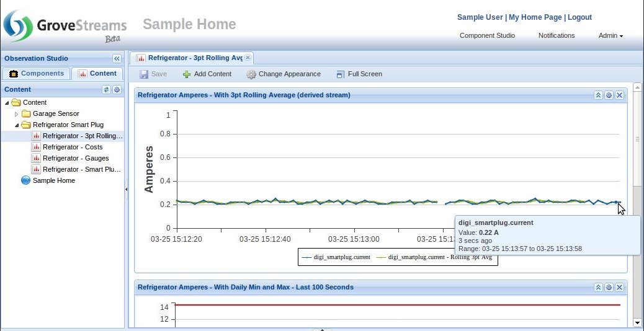Open the My Home Page link
The height and width of the screenshot is (331, 644).
pos(535,17)
